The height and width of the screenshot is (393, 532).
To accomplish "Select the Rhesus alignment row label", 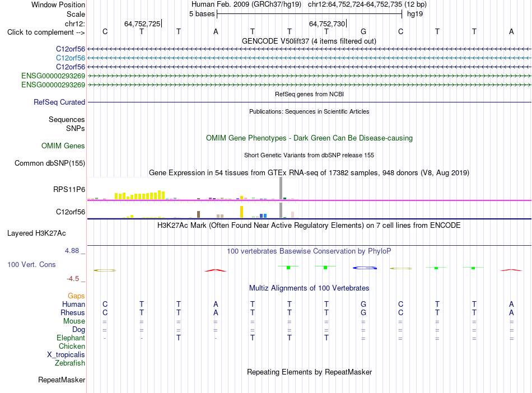I will tap(73, 312).
